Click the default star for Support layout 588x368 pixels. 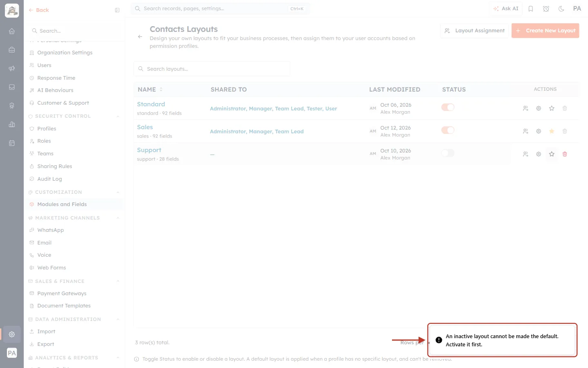tap(552, 154)
